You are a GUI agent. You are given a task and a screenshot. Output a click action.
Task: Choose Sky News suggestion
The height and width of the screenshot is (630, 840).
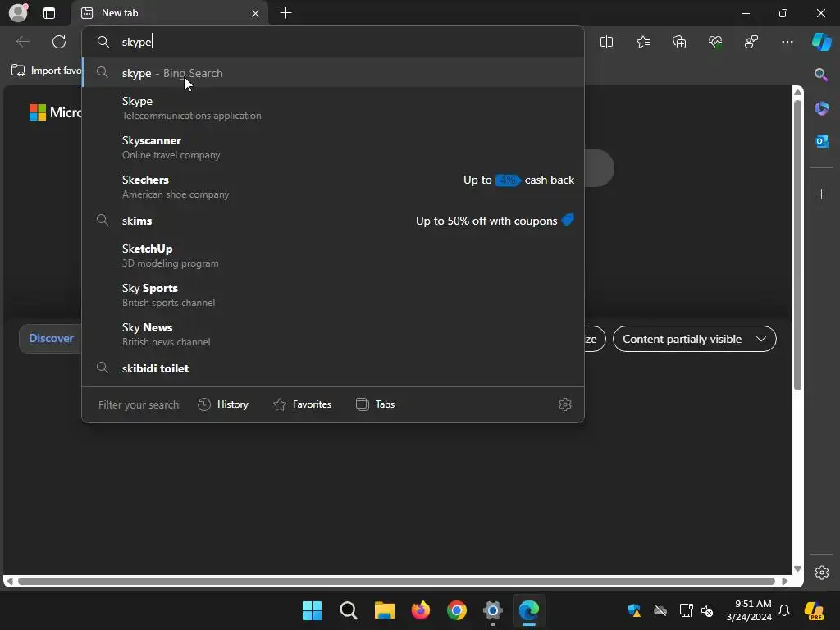(333, 335)
